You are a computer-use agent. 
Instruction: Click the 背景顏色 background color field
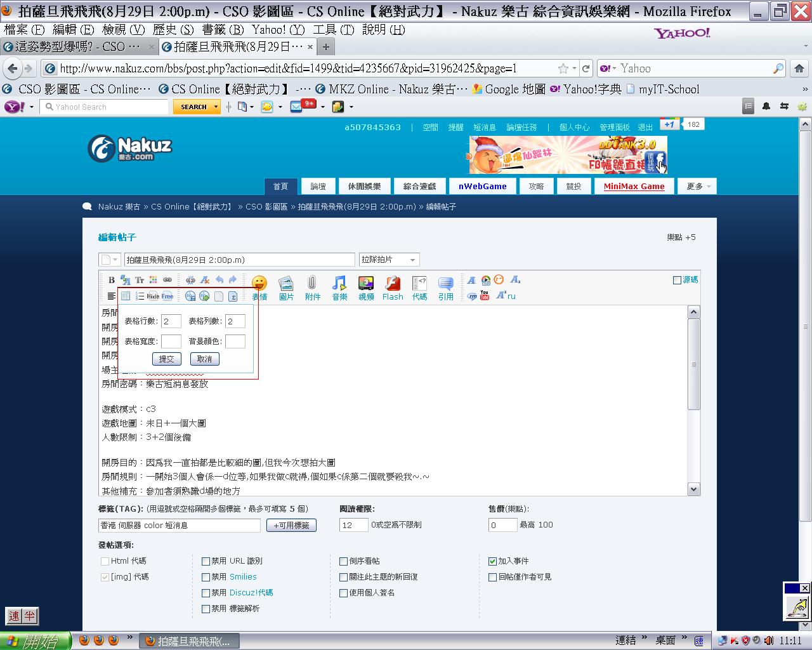(235, 342)
